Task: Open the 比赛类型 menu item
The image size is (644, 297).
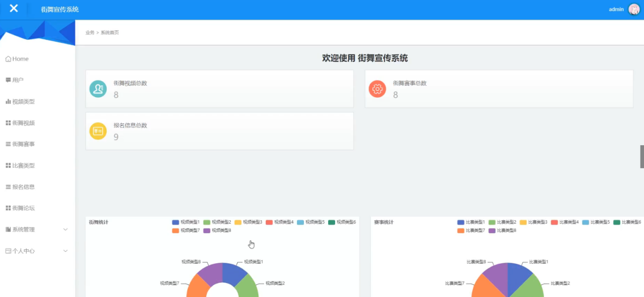Action: [x=38, y=166]
